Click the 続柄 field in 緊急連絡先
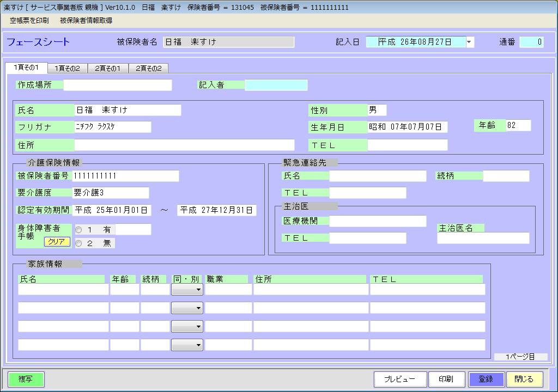The height and width of the screenshot is (392, 558). click(x=506, y=176)
